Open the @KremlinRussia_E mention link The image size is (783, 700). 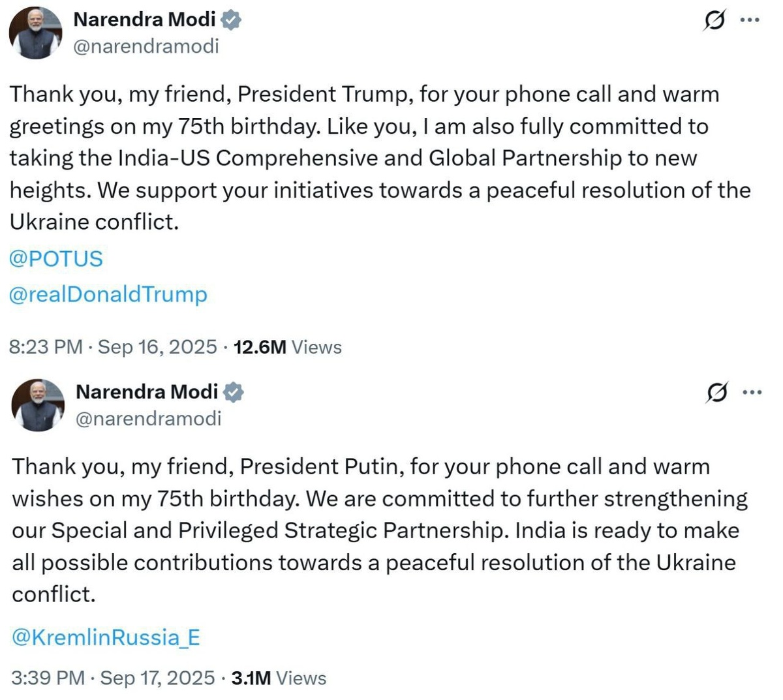(106, 637)
